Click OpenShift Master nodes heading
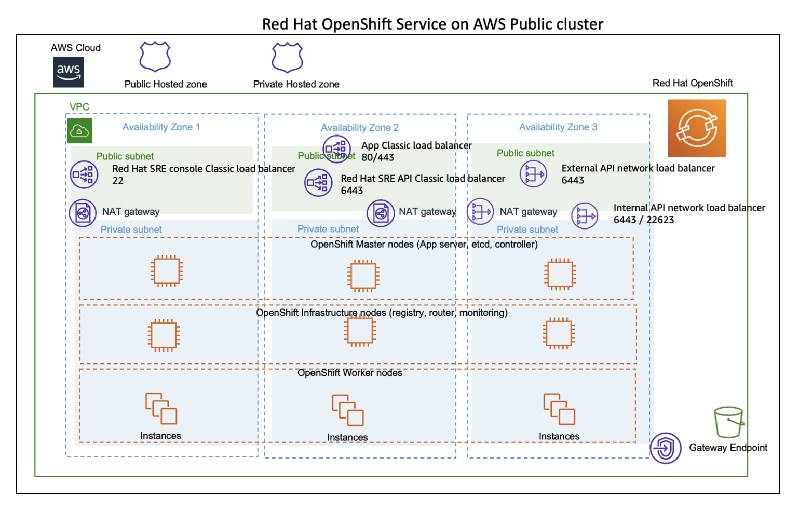The width and height of the screenshot is (812, 512). 424,244
